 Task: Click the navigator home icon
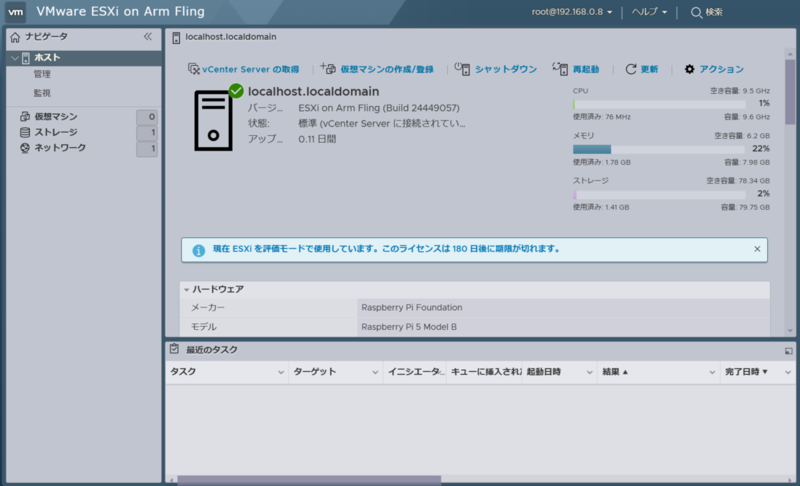point(15,37)
